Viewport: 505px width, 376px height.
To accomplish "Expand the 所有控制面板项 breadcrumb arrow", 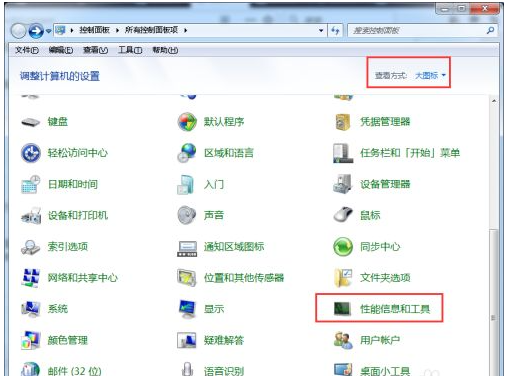I will point(185,30).
